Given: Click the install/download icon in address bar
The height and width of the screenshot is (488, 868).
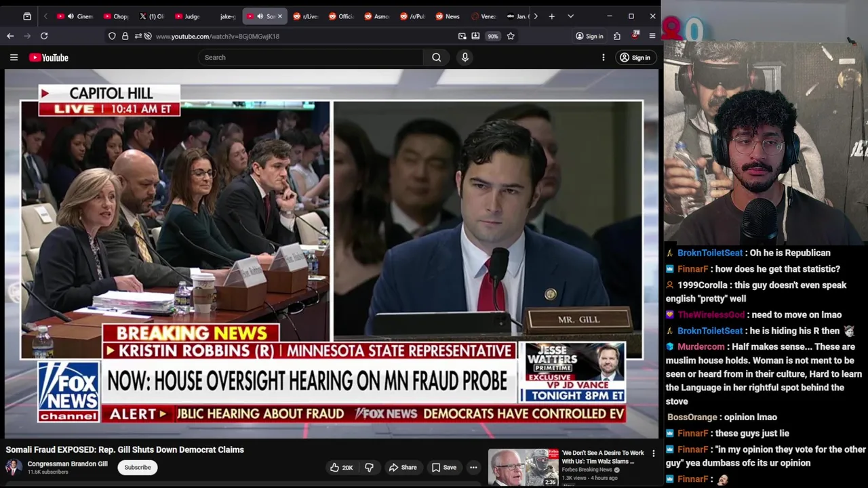Looking at the screenshot, I should [x=475, y=36].
